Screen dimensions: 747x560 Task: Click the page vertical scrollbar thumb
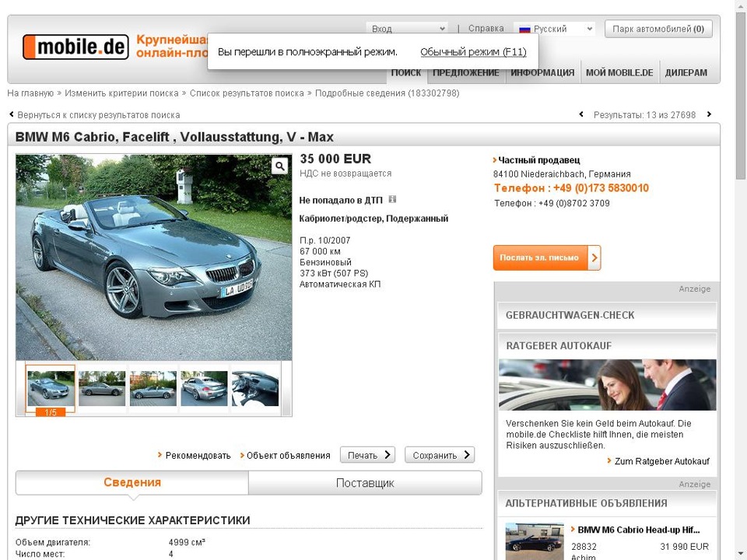741,95
